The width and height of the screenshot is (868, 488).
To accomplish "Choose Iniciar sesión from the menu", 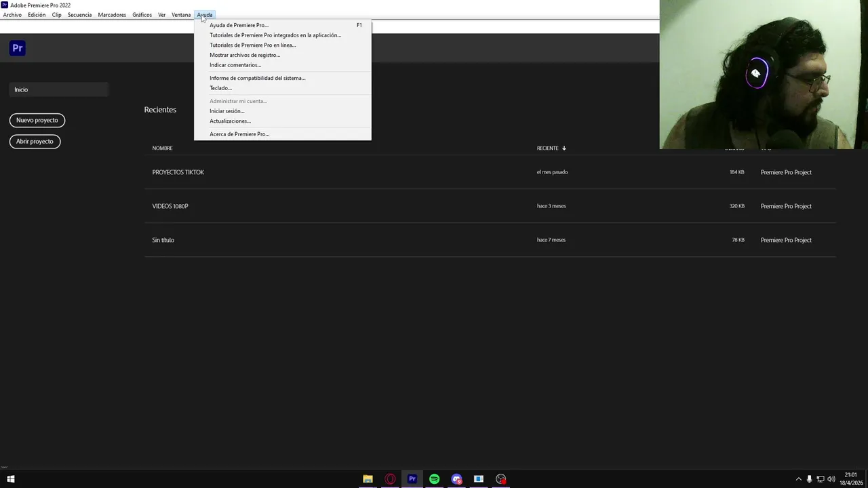I will click(x=283, y=111).
